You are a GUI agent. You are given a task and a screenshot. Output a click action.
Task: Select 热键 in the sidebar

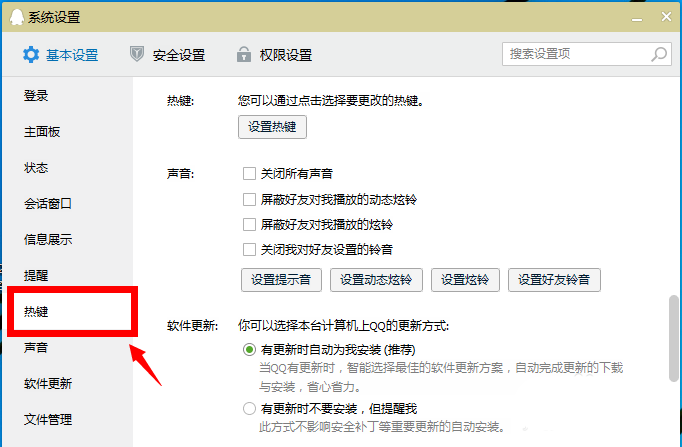[36, 311]
